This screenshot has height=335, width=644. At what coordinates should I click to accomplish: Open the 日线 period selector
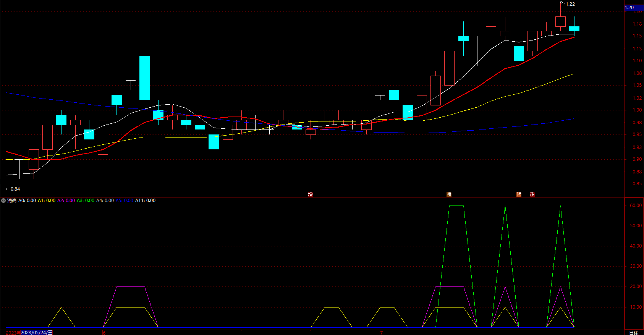[x=634, y=333]
